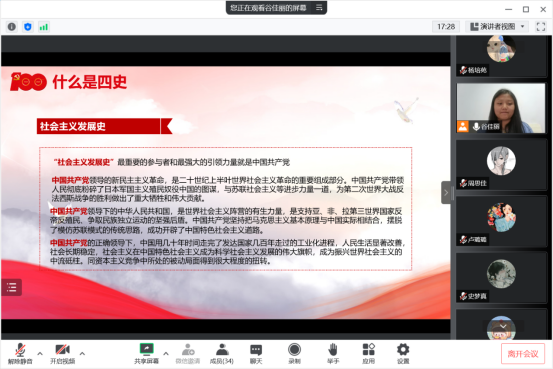Expand audio options arrow beside microphone

pyautogui.click(x=40, y=353)
